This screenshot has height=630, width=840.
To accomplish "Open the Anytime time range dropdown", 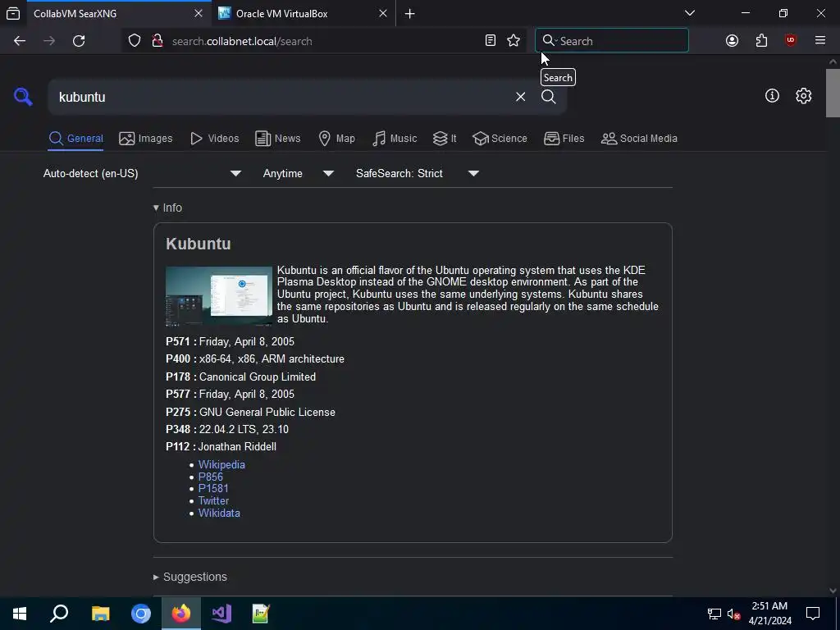I will (299, 174).
